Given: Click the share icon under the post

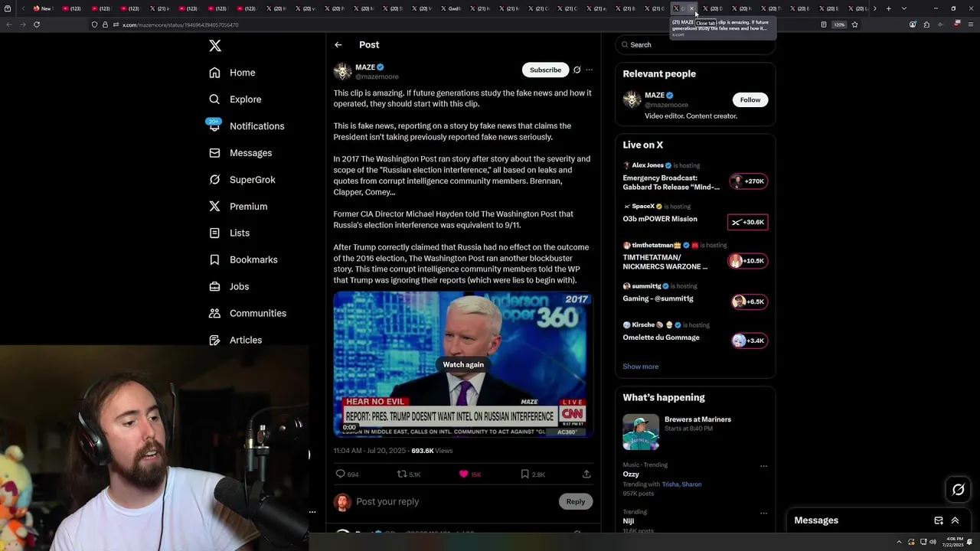Looking at the screenshot, I should [x=586, y=474].
